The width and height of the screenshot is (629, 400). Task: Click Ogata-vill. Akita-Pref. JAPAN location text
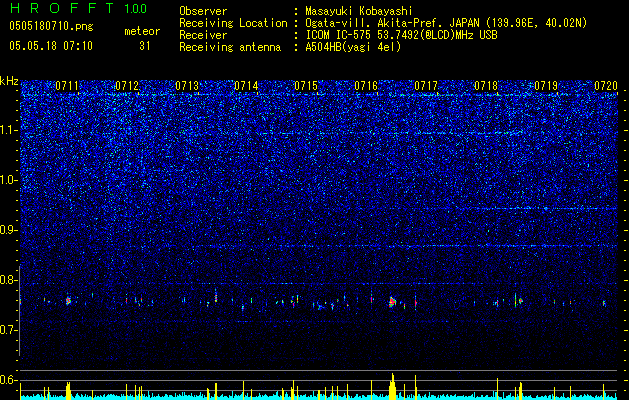point(446,23)
